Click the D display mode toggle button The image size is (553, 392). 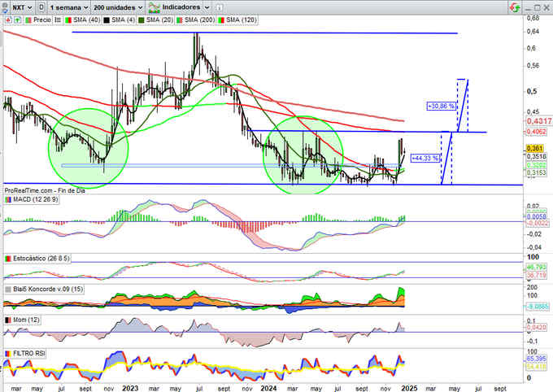41,7
